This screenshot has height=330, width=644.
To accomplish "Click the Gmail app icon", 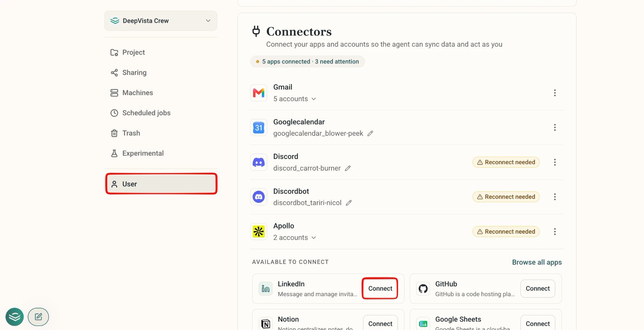I will coord(259,93).
